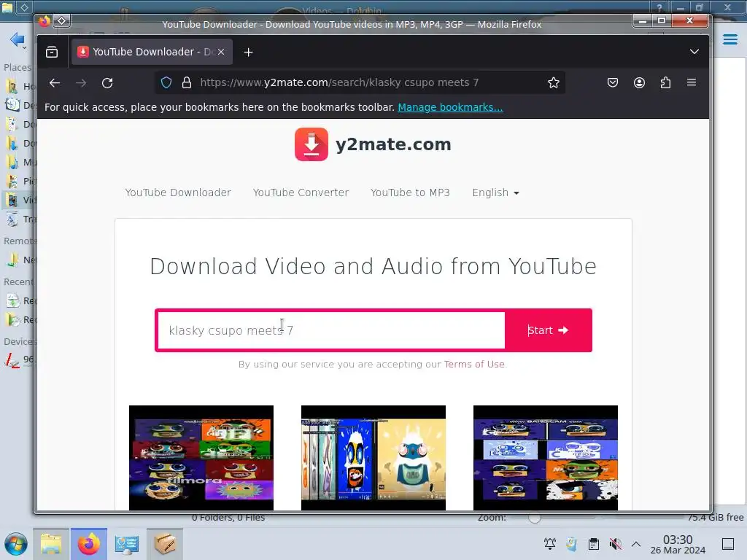Open Dolphin hamburger menu
This screenshot has width=747, height=560.
(729, 39)
